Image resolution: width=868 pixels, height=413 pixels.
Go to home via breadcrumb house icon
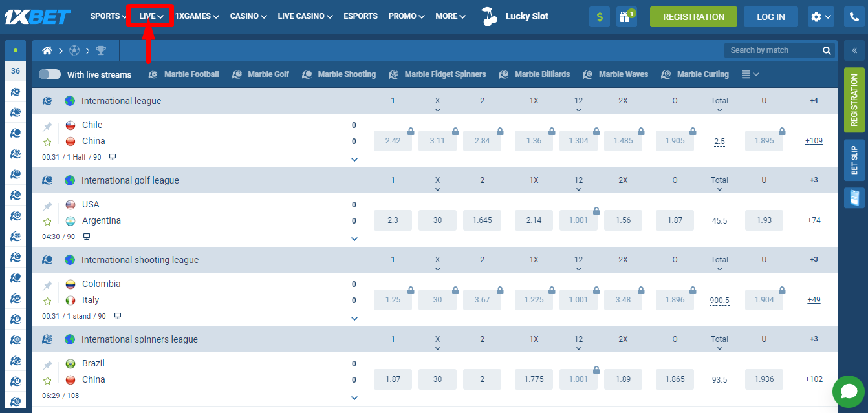47,50
